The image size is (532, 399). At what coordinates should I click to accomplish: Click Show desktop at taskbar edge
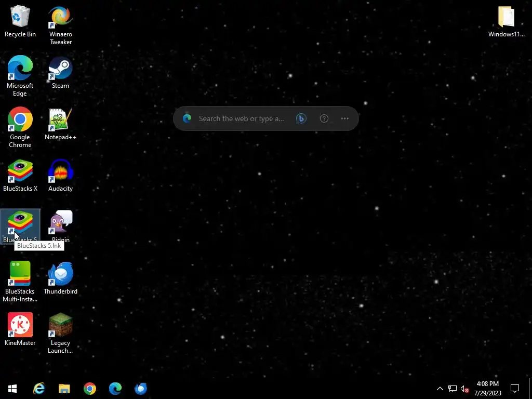tap(530, 389)
